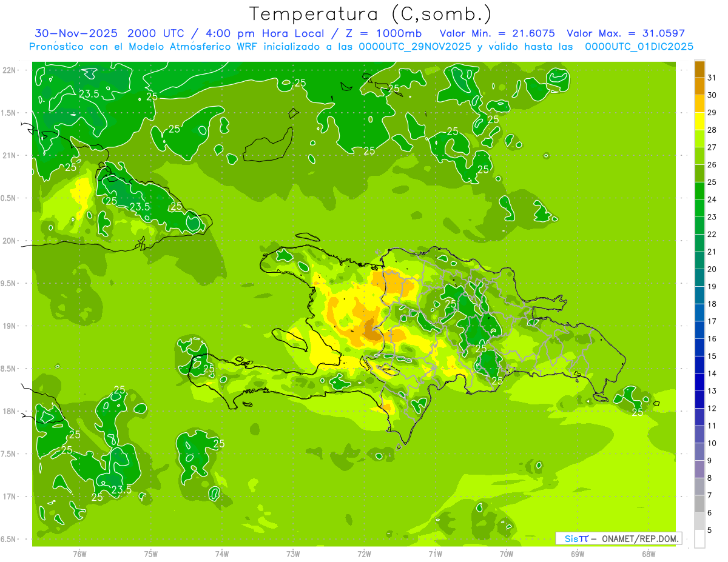This screenshot has width=728, height=562.
Task: Click the color scale number "26"
Action: pyautogui.click(x=712, y=165)
